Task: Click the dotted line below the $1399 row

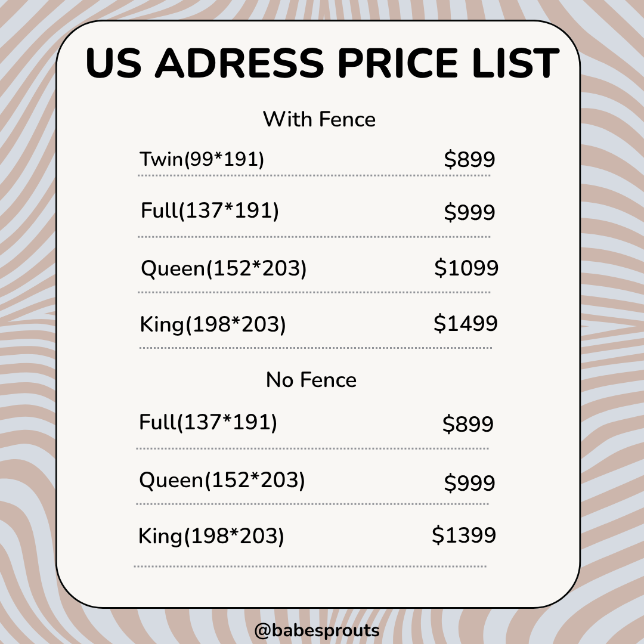Action: [x=310, y=566]
